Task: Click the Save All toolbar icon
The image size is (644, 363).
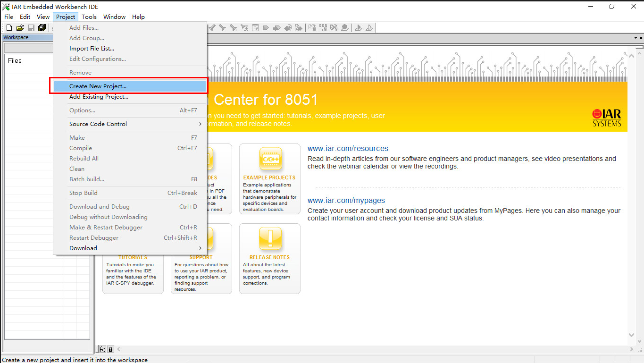Action: (42, 28)
